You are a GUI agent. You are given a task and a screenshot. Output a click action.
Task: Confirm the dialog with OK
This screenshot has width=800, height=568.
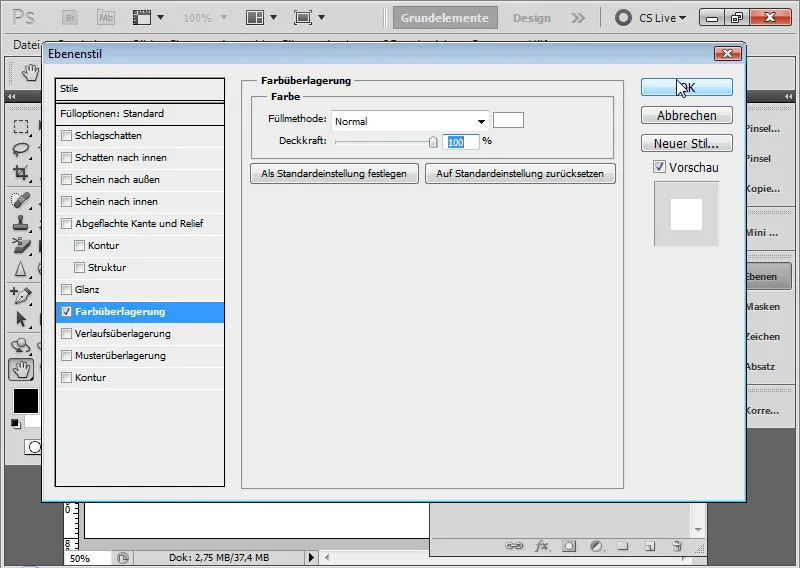tap(687, 87)
